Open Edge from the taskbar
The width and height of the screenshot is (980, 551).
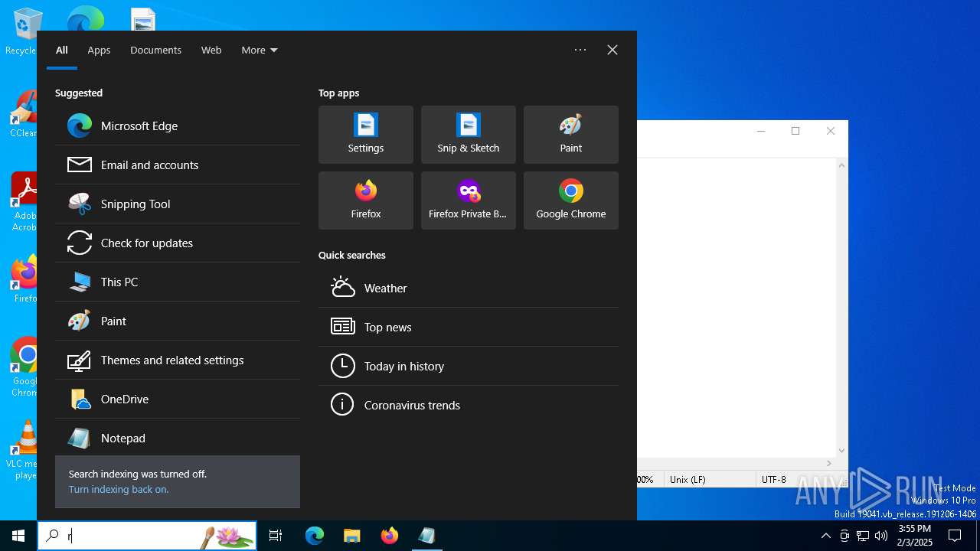point(315,536)
